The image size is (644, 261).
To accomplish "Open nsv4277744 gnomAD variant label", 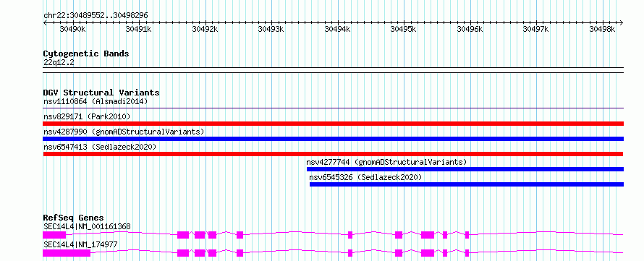I will tap(387, 162).
